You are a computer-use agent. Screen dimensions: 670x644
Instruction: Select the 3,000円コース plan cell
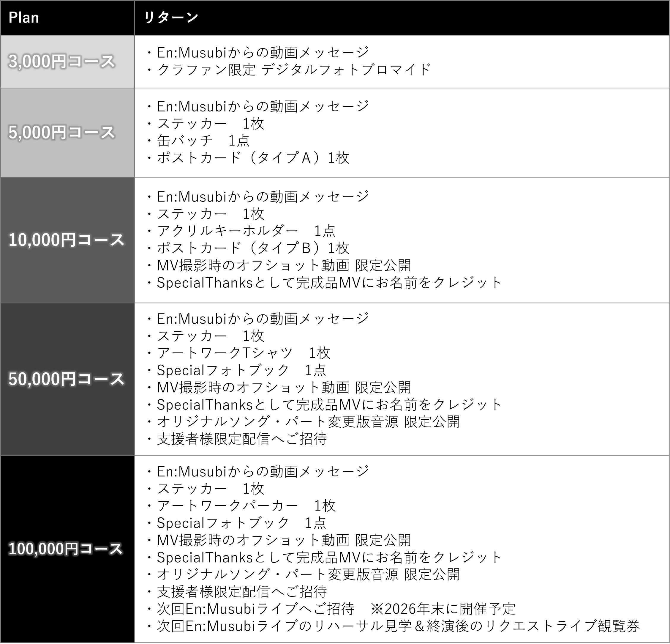[62, 62]
